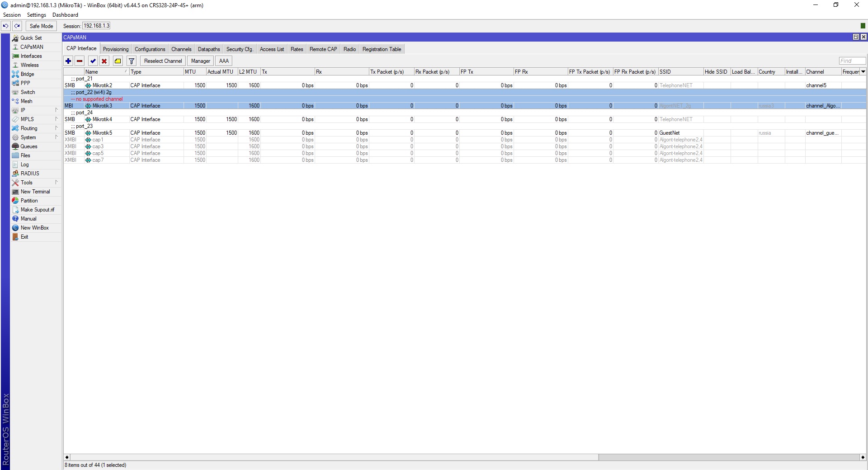The image size is (868, 470).
Task: Click the Filter funnel icon
Action: [x=132, y=61]
